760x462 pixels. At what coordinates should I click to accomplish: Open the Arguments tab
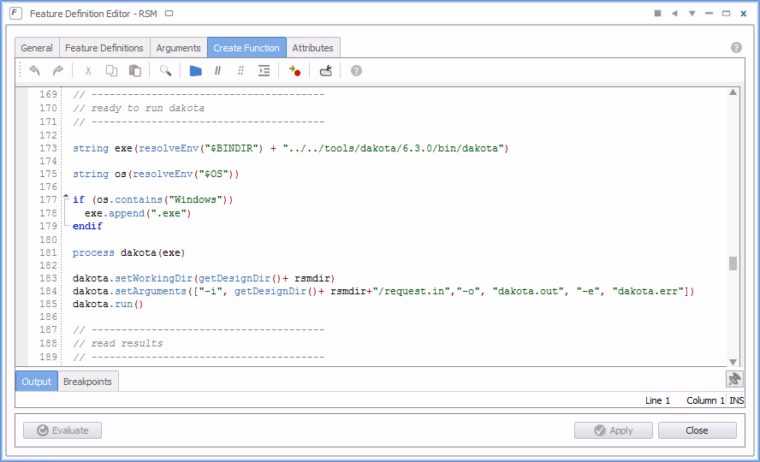pyautogui.click(x=178, y=48)
